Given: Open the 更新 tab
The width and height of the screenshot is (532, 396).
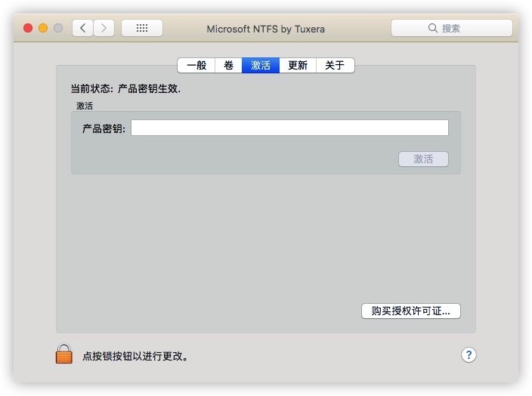Looking at the screenshot, I should (x=298, y=65).
